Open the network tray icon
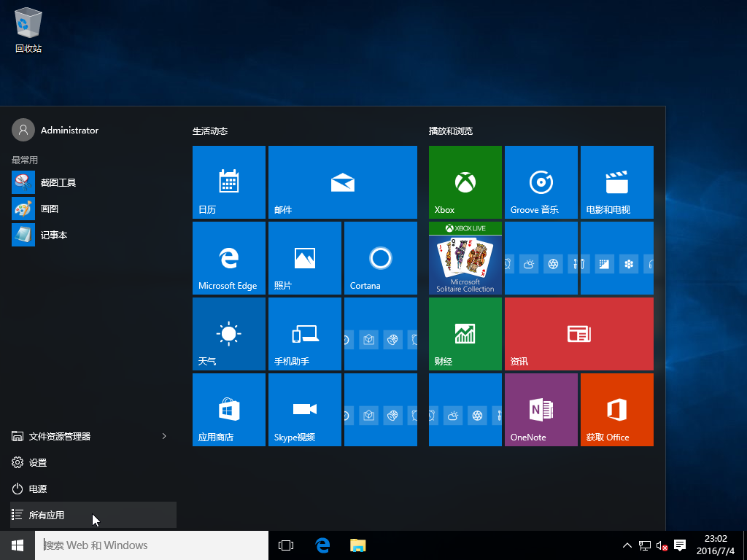The height and width of the screenshot is (560, 747). [645, 545]
